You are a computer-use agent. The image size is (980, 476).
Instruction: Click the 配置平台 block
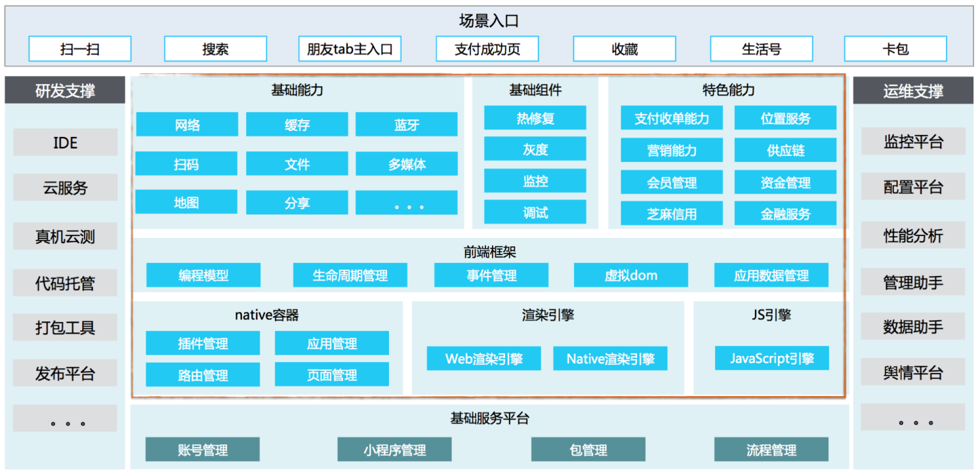tap(913, 187)
